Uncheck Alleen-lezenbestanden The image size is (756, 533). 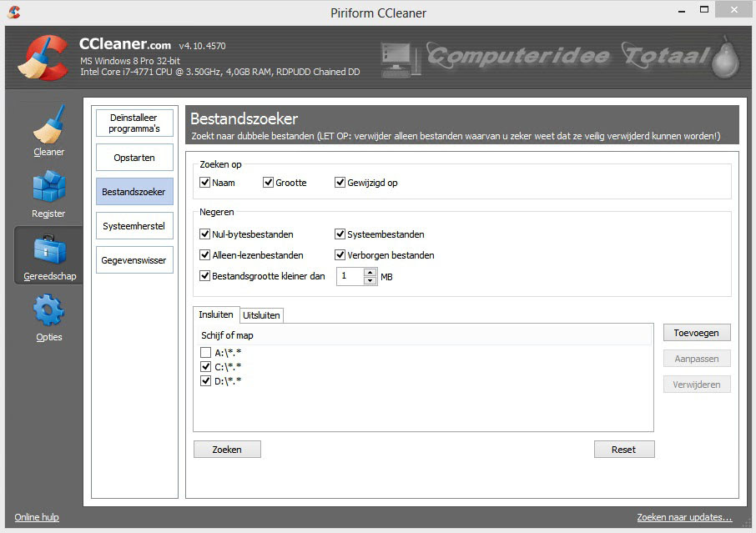pos(205,255)
